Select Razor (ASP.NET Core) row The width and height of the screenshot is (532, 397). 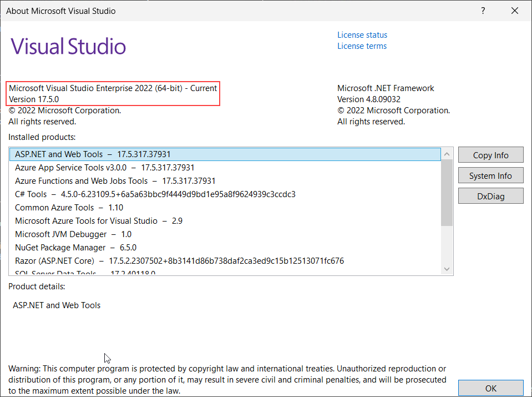(225, 261)
